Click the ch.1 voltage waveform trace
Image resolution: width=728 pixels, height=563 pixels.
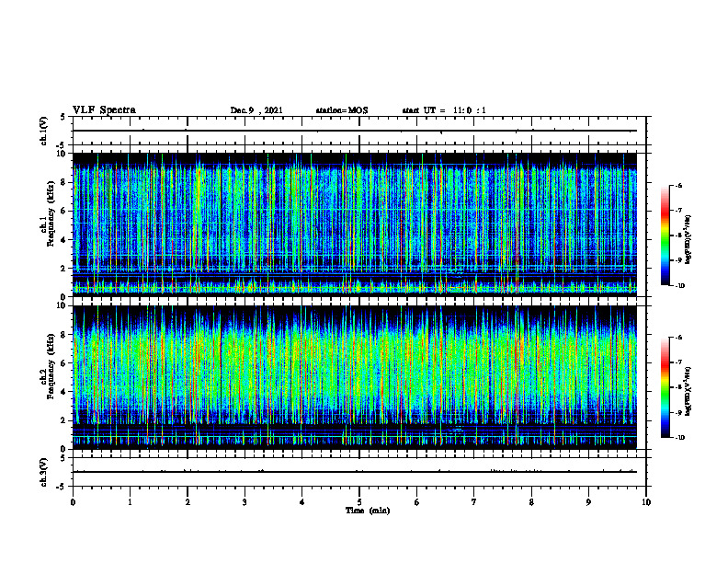[355, 131]
